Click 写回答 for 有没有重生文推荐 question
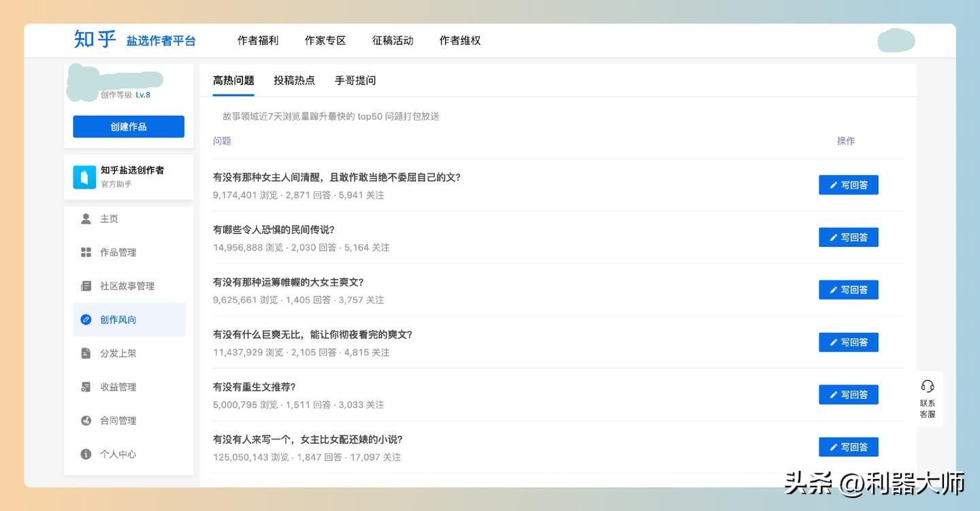Viewport: 980px width, 511px height. tap(848, 395)
